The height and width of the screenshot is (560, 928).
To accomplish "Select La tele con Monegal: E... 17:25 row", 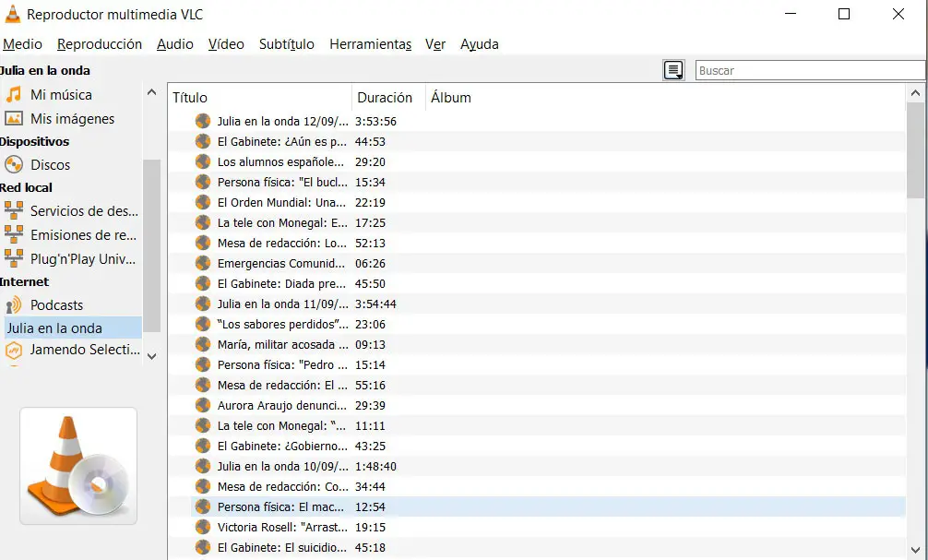I will click(548, 222).
